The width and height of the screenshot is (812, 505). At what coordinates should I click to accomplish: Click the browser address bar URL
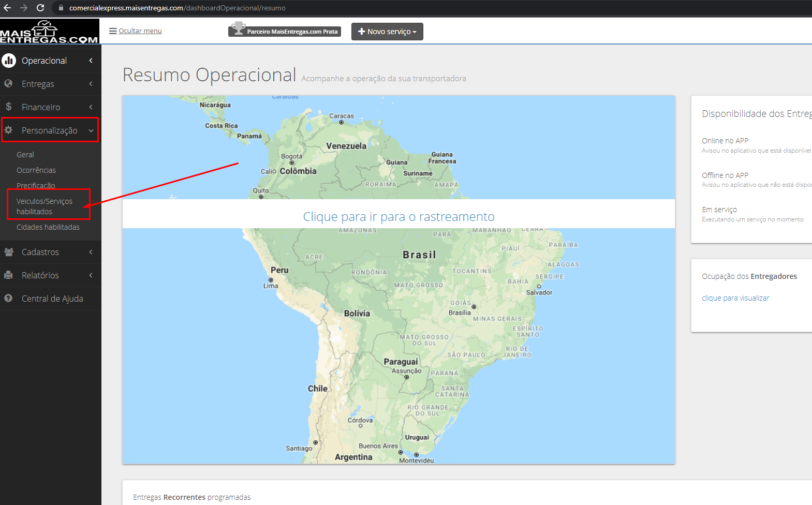point(178,8)
